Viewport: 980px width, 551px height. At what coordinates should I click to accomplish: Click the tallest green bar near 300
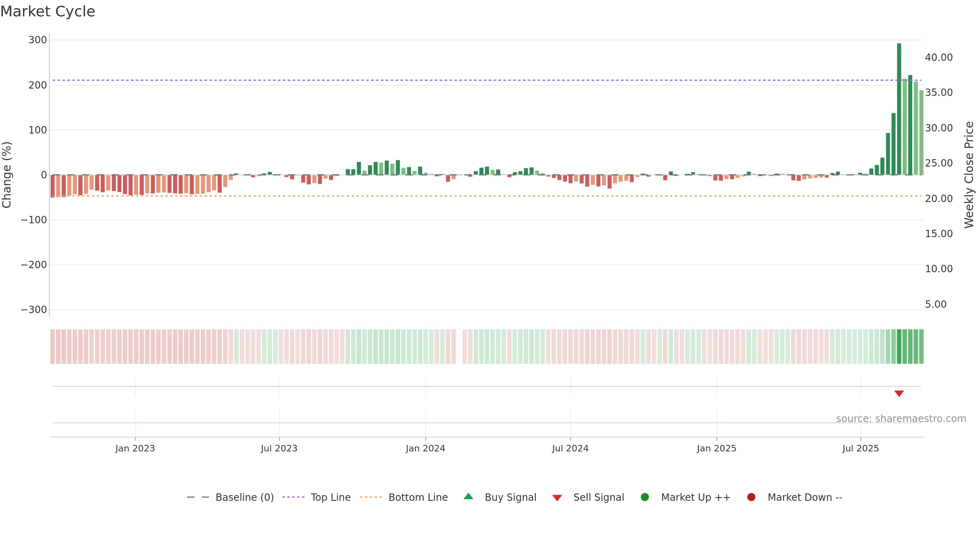[x=899, y=109]
